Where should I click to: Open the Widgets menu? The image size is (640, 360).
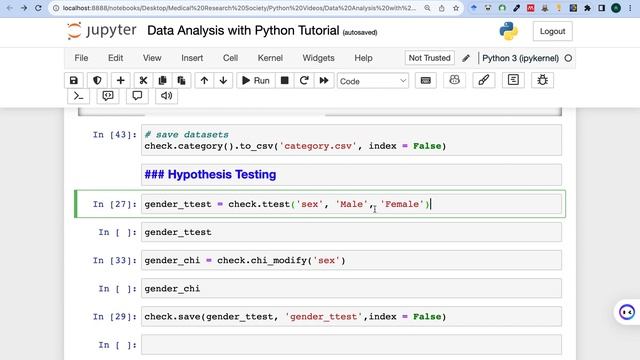point(318,58)
